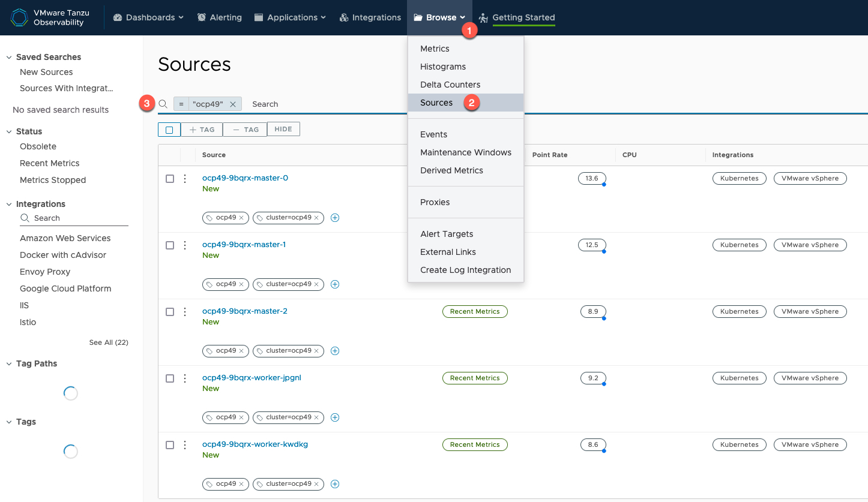This screenshot has height=502, width=868.
Task: Click the 13.6 point rate badge
Action: (x=592, y=178)
